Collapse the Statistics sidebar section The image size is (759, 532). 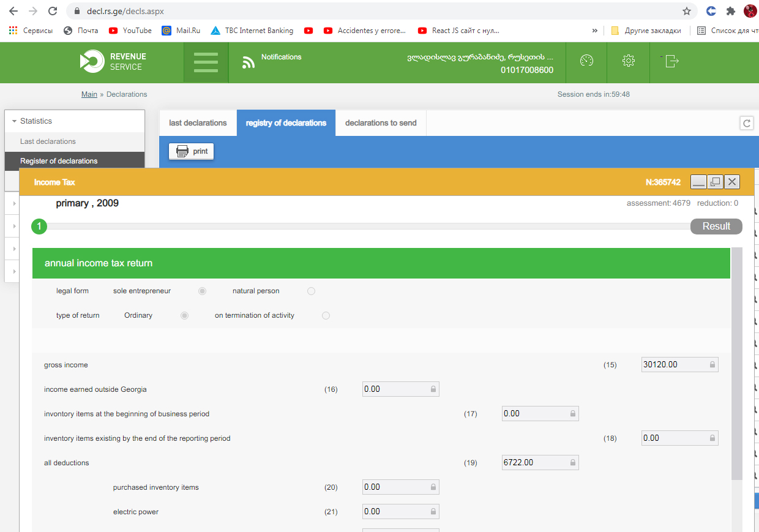tap(15, 121)
